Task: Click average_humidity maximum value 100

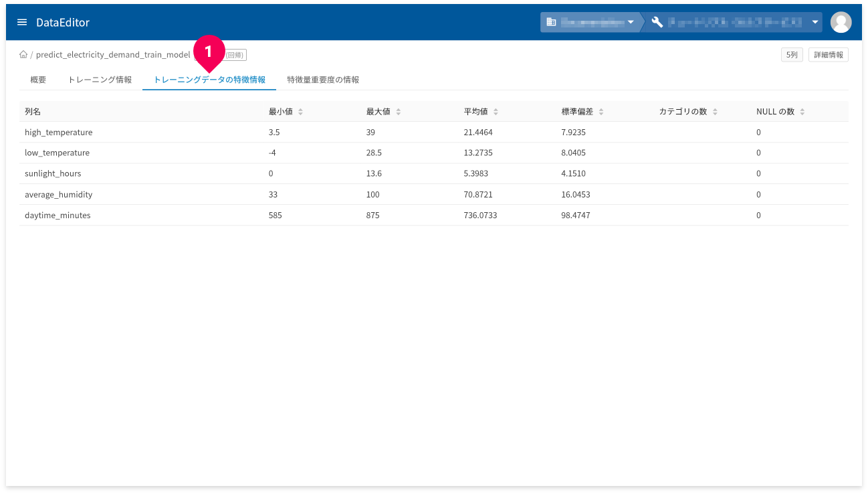Action: [372, 195]
